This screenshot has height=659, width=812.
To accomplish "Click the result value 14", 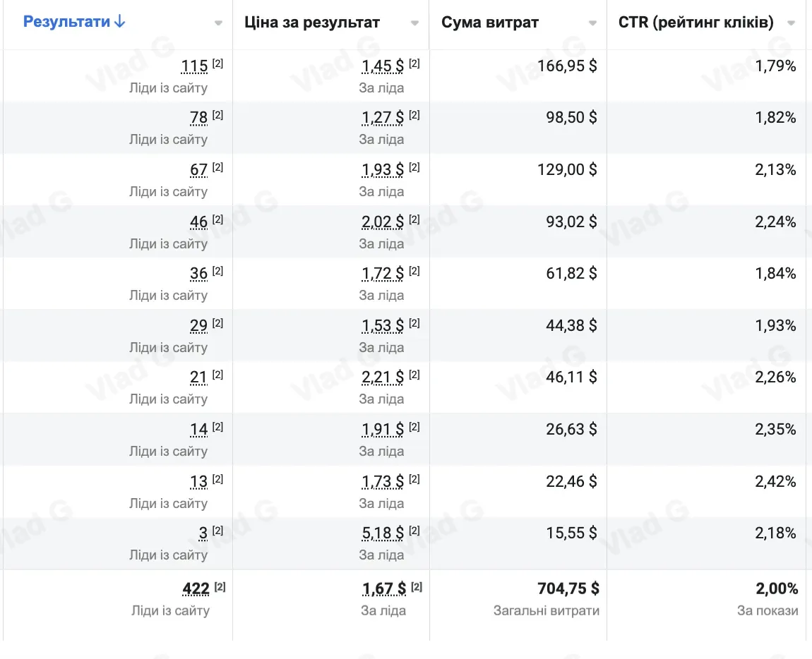I will [x=199, y=430].
